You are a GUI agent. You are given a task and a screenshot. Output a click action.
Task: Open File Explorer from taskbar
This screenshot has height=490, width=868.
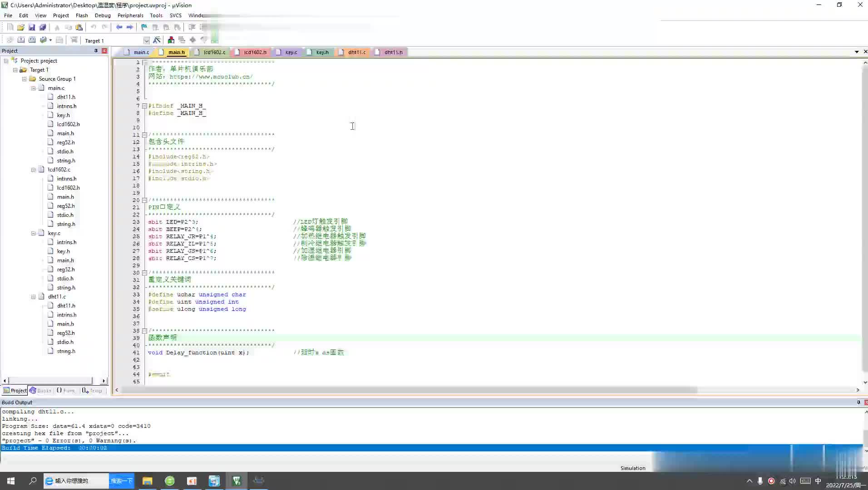click(x=148, y=481)
